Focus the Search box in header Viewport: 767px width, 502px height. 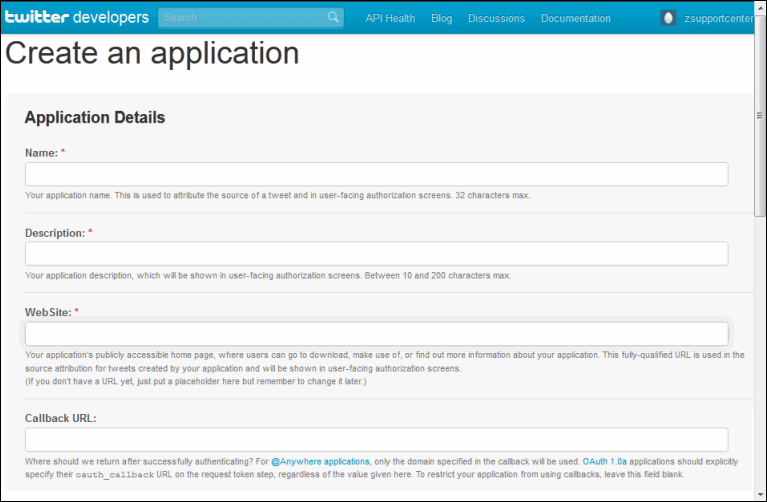250,18
